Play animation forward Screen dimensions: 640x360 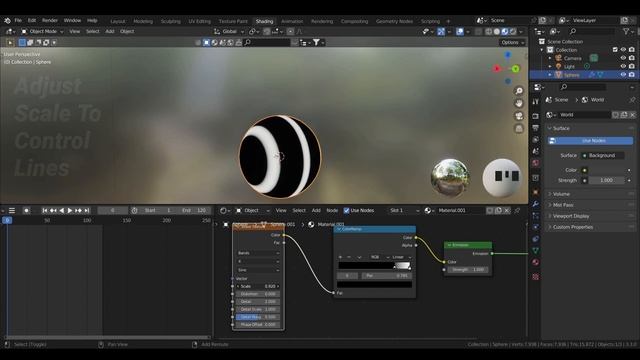pos(70,211)
